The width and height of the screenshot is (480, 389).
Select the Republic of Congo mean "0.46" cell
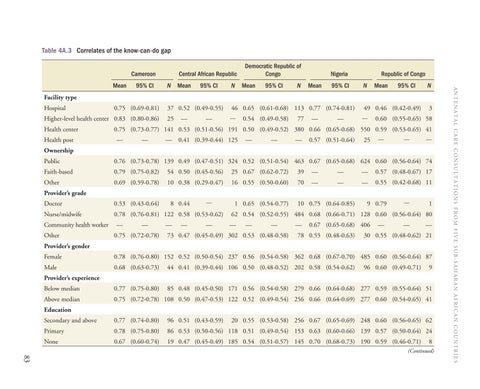point(381,108)
